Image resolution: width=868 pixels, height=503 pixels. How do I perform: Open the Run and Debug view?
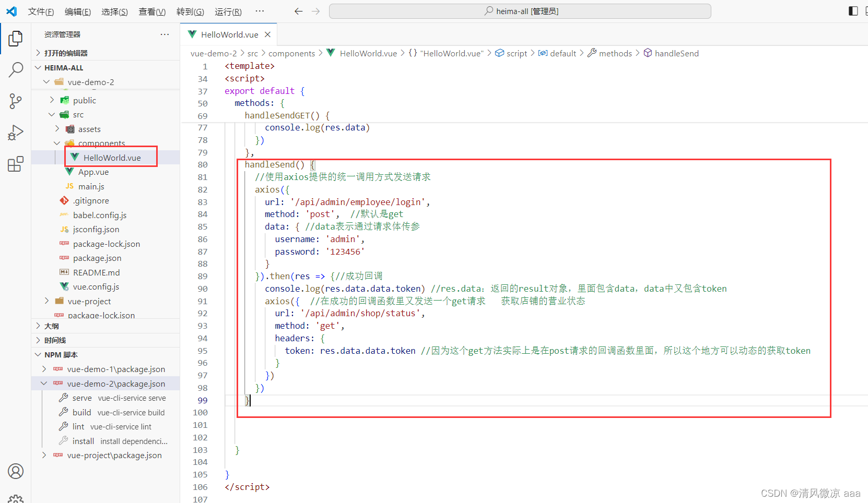pyautogui.click(x=16, y=133)
